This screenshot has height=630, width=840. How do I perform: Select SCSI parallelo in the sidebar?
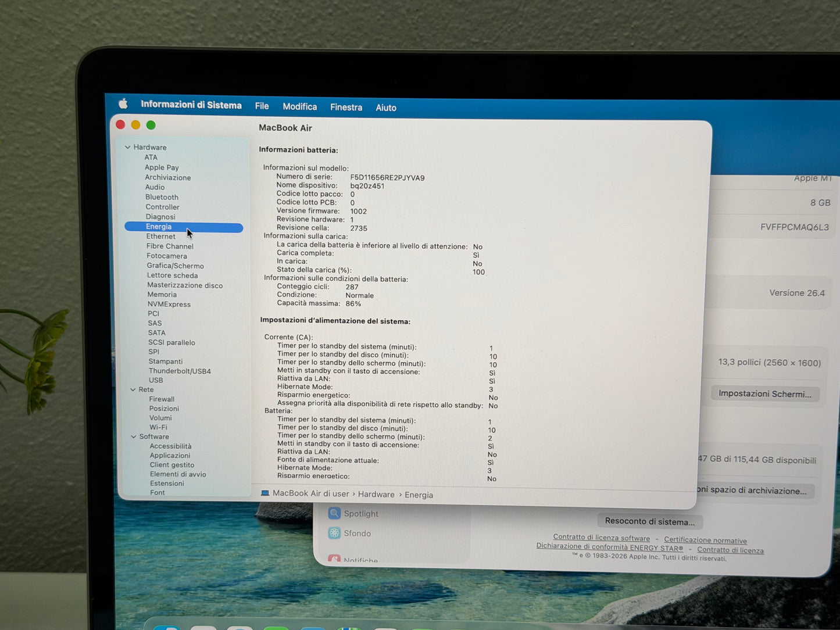click(x=171, y=342)
